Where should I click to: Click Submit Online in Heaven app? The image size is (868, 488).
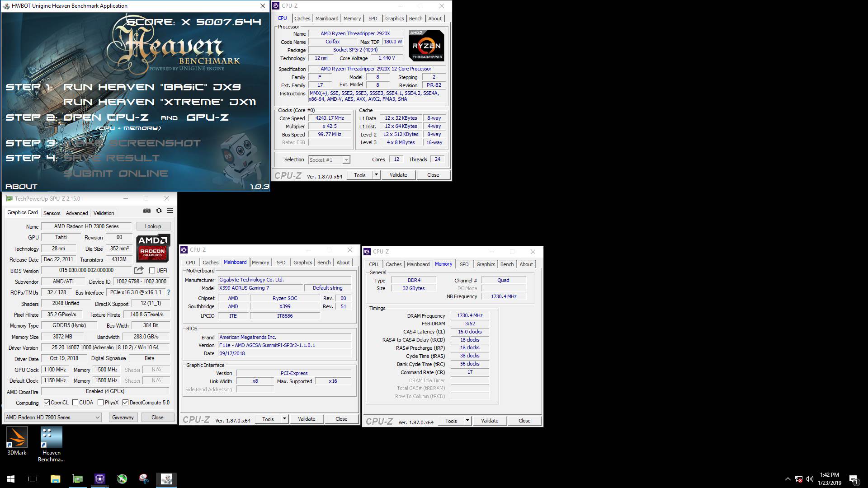(116, 174)
